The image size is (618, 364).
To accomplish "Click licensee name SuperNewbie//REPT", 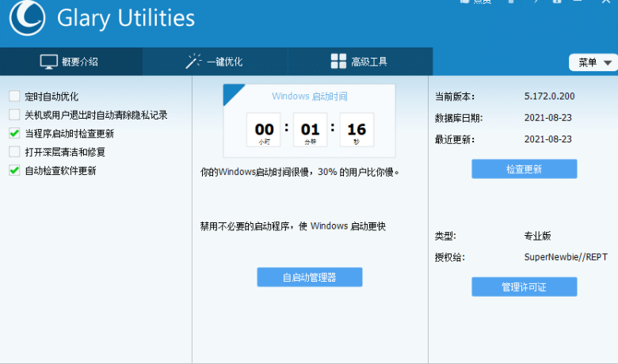I will pos(566,257).
